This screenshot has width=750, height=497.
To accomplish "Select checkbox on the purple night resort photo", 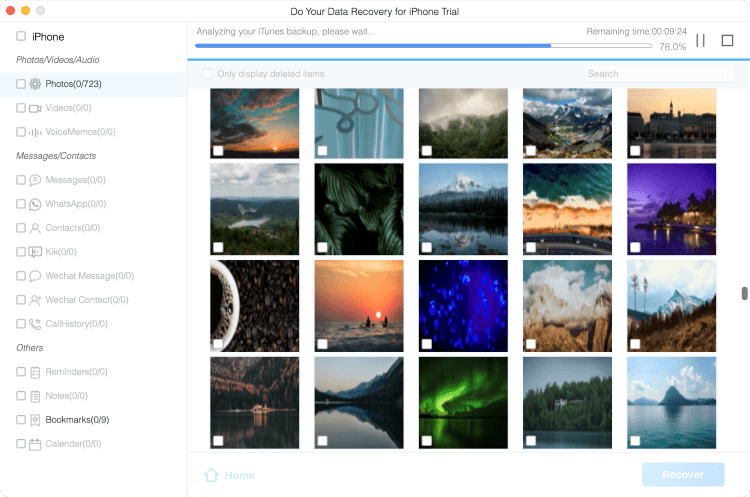I will [x=635, y=247].
